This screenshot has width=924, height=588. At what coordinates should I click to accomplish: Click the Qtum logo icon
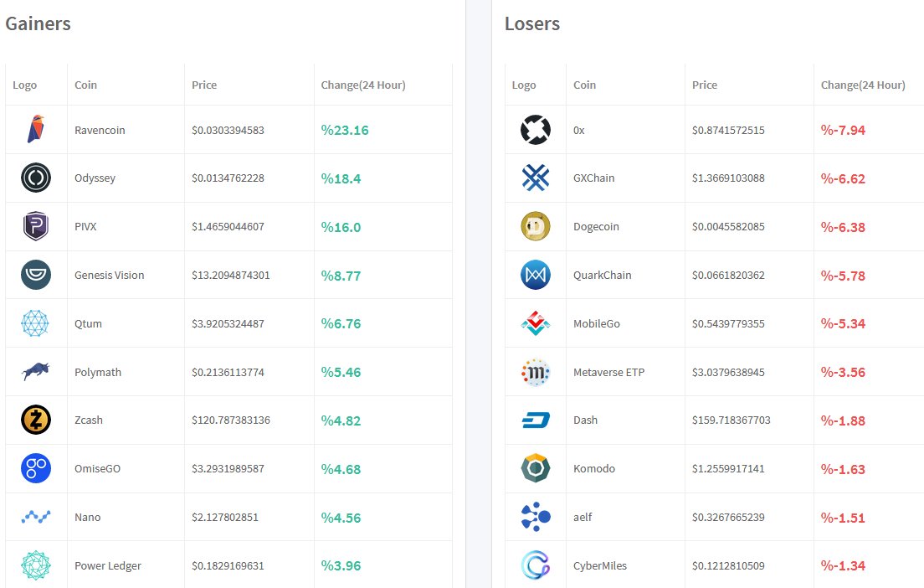tap(36, 323)
